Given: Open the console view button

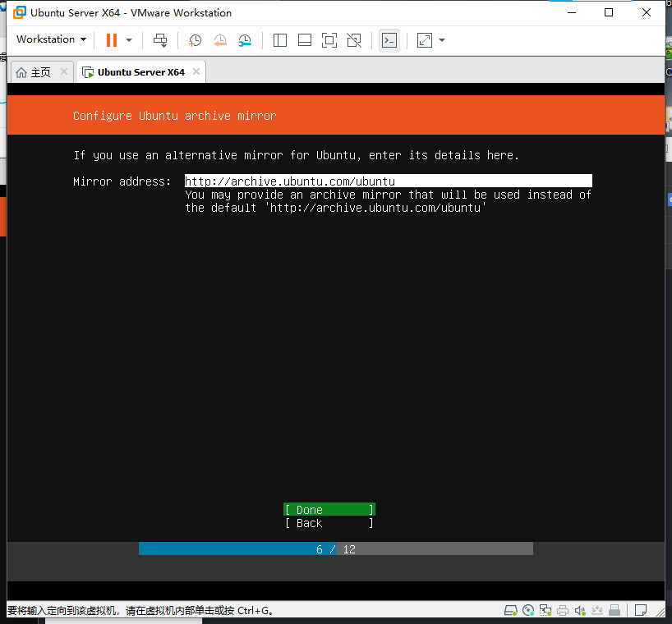Looking at the screenshot, I should pyautogui.click(x=389, y=40).
